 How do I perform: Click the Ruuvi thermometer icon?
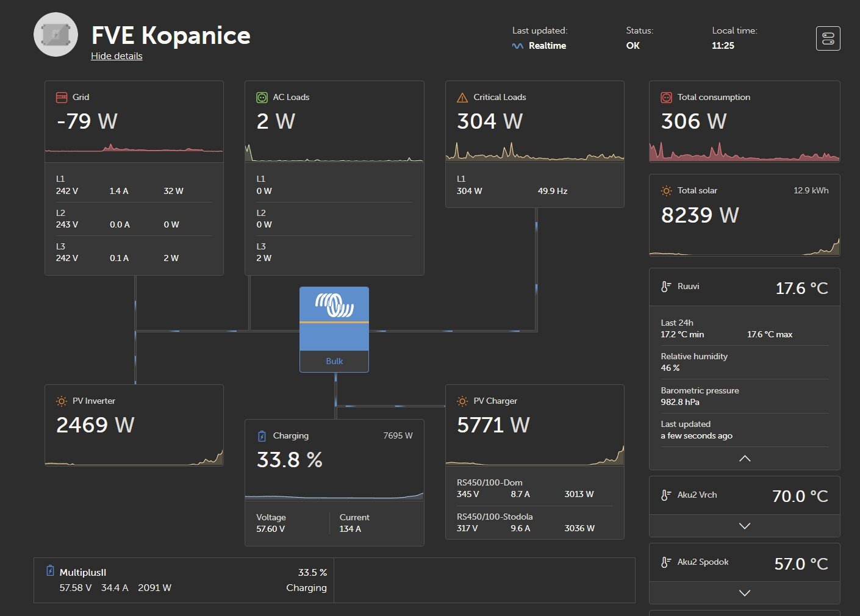click(666, 287)
